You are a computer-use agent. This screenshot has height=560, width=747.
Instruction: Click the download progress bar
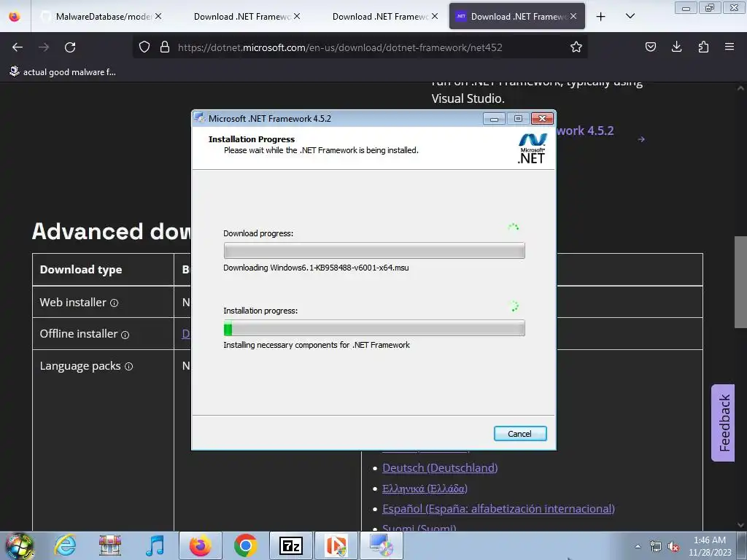click(374, 251)
